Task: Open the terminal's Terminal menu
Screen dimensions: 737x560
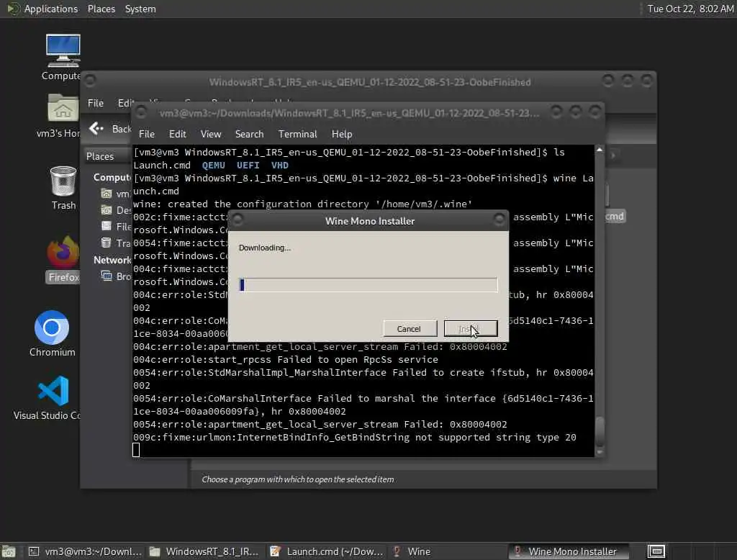Action: (x=297, y=134)
